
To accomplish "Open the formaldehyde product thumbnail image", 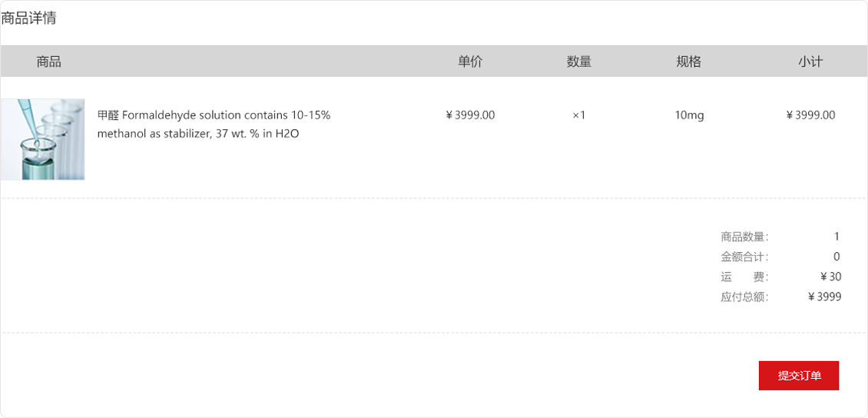I will [42, 139].
